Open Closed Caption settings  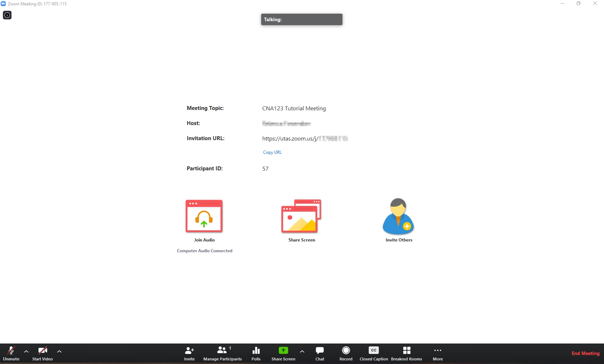[374, 354]
